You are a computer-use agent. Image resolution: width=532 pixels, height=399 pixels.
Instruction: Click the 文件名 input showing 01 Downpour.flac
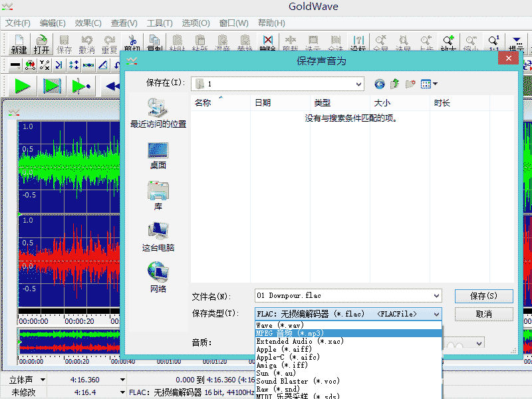[339, 296]
